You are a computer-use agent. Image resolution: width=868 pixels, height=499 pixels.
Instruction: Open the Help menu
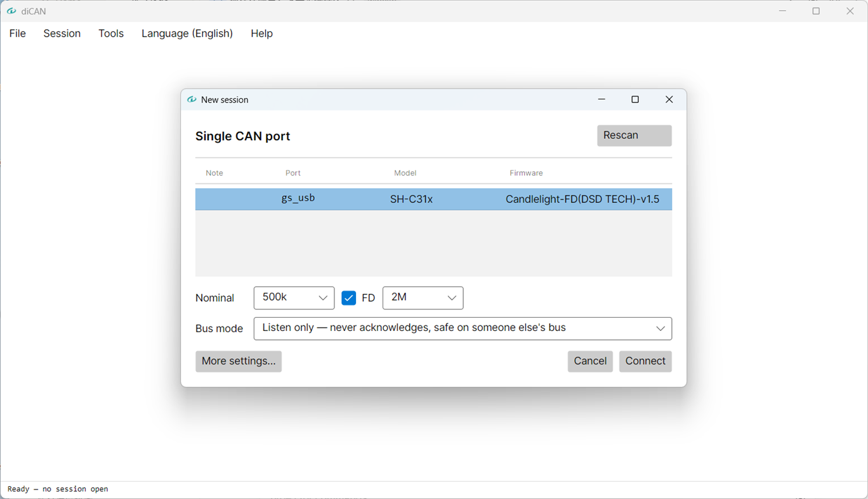[261, 34]
